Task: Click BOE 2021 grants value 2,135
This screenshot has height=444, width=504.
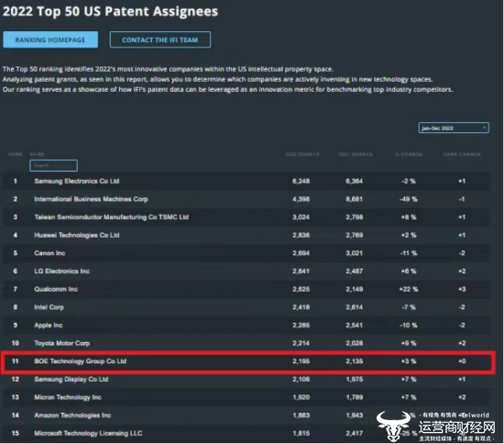Action: click(355, 361)
